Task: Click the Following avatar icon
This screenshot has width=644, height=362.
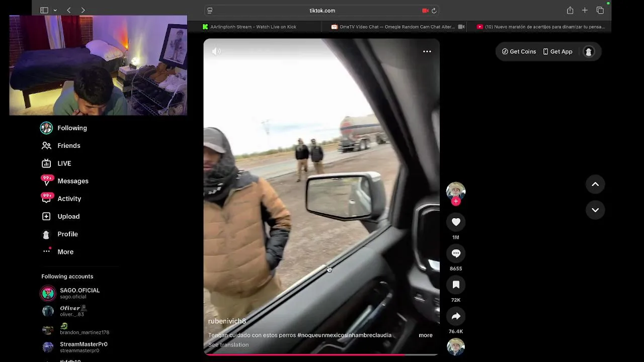Action: pyautogui.click(x=46, y=128)
